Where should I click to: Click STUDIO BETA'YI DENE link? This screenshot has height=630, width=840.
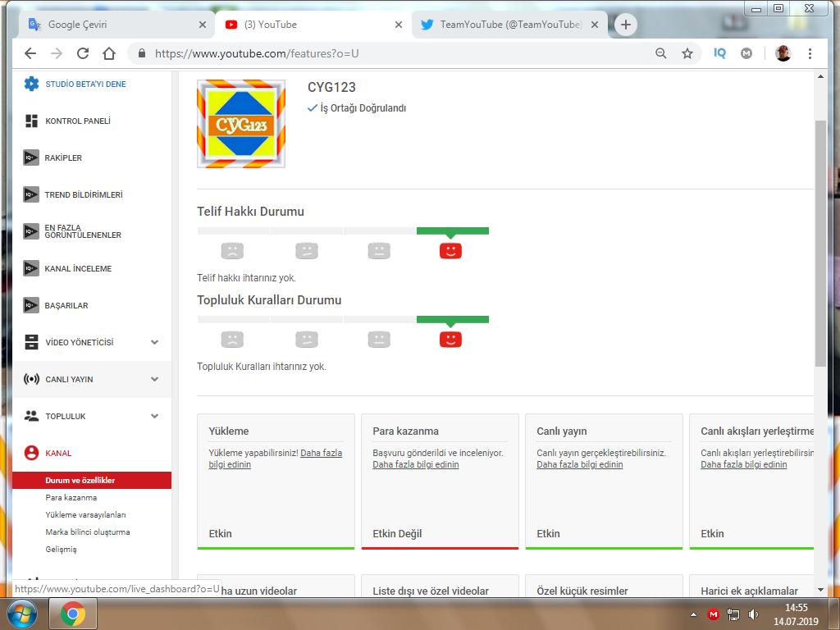point(85,84)
